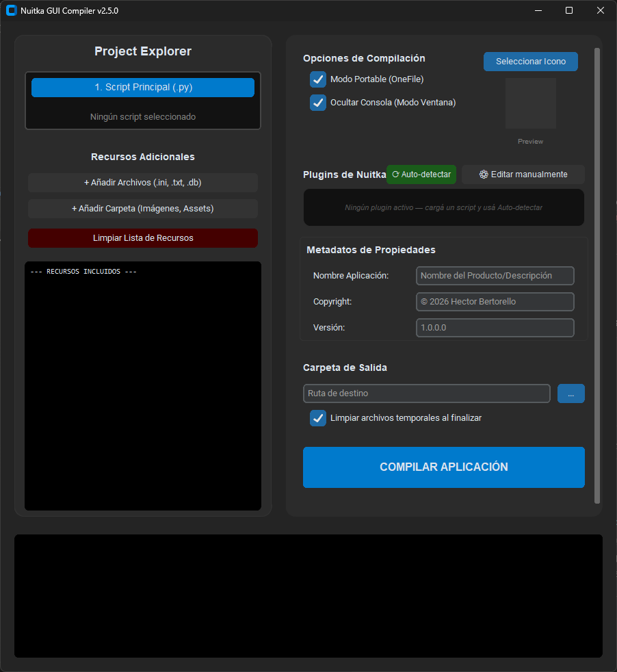Browse output folder with the ... button
617x672 pixels.
[570, 393]
